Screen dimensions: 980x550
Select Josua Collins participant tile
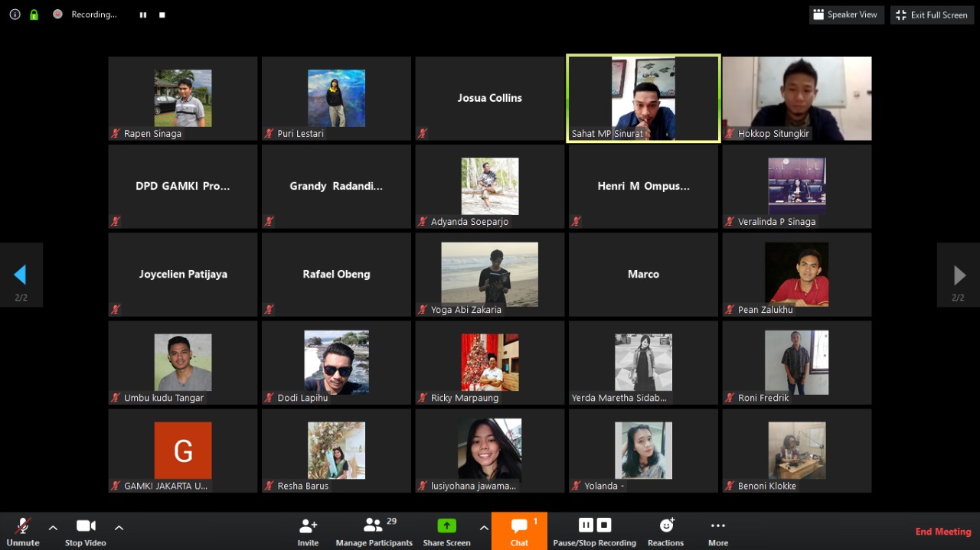[490, 98]
